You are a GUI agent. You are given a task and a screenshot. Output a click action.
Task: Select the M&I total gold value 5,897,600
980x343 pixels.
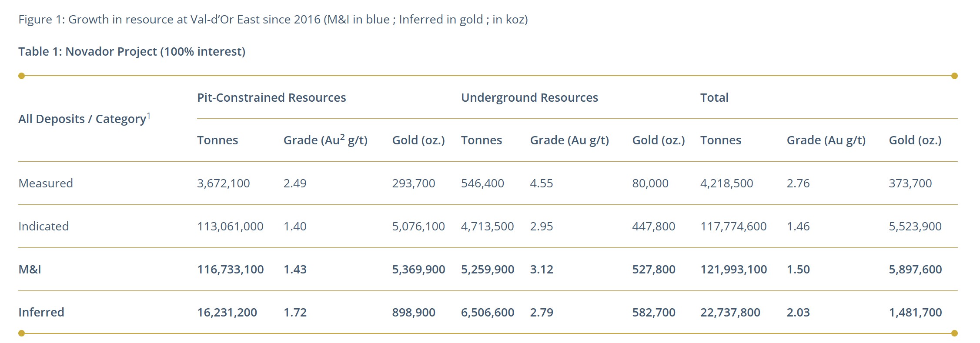pyautogui.click(x=915, y=270)
